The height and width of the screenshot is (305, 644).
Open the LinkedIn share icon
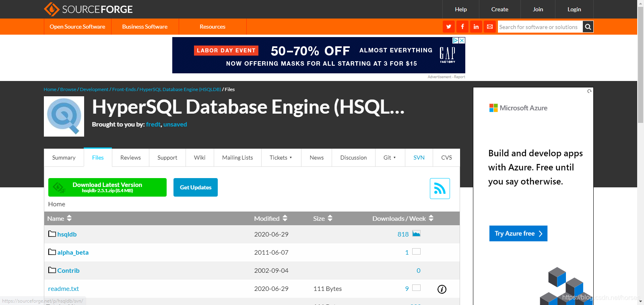(476, 27)
